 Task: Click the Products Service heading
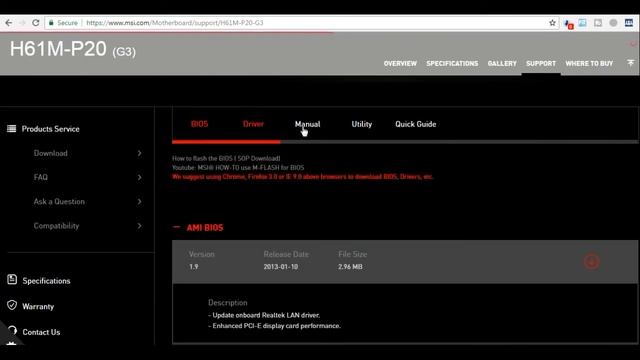(51, 129)
